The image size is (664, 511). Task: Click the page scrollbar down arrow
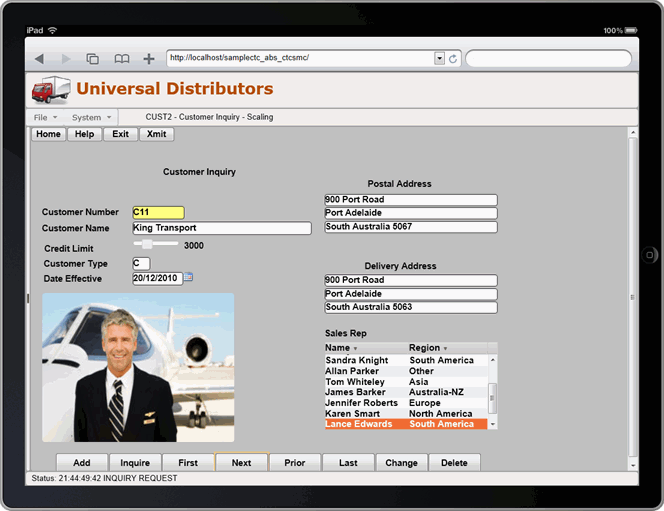click(x=633, y=465)
